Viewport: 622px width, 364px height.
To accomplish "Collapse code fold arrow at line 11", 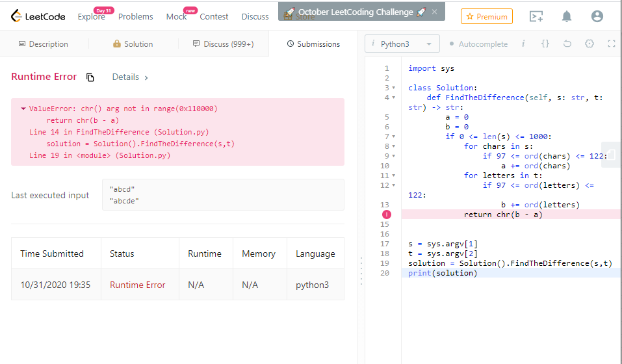I will 393,175.
